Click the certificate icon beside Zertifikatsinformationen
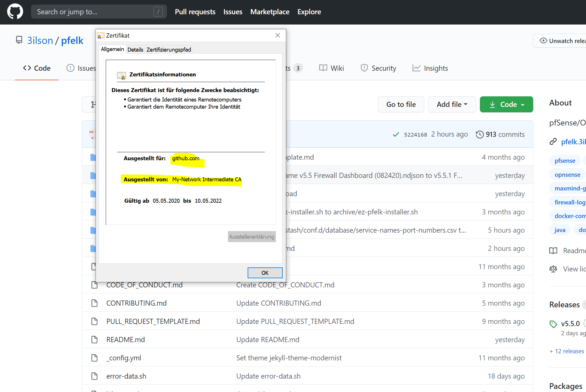Screen dimensions: 586x392 [x=122, y=76]
